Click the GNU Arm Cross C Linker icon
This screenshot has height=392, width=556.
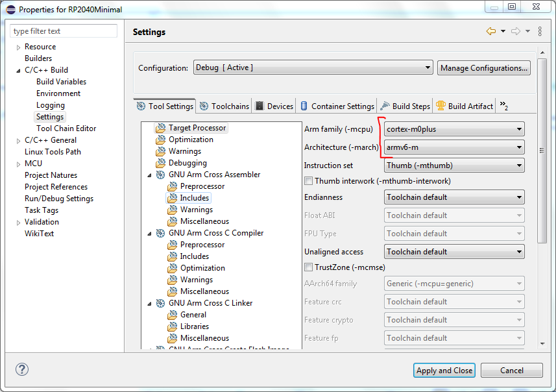[160, 303]
